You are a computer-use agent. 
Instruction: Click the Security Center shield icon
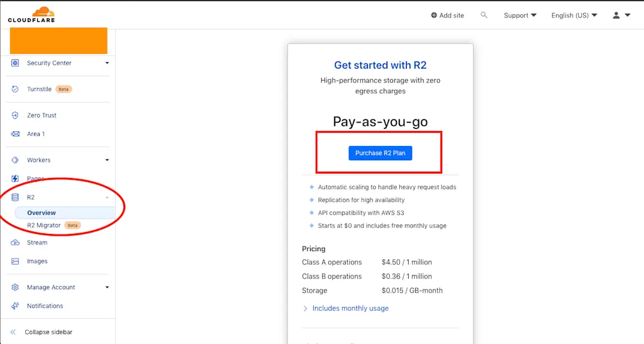coord(15,63)
